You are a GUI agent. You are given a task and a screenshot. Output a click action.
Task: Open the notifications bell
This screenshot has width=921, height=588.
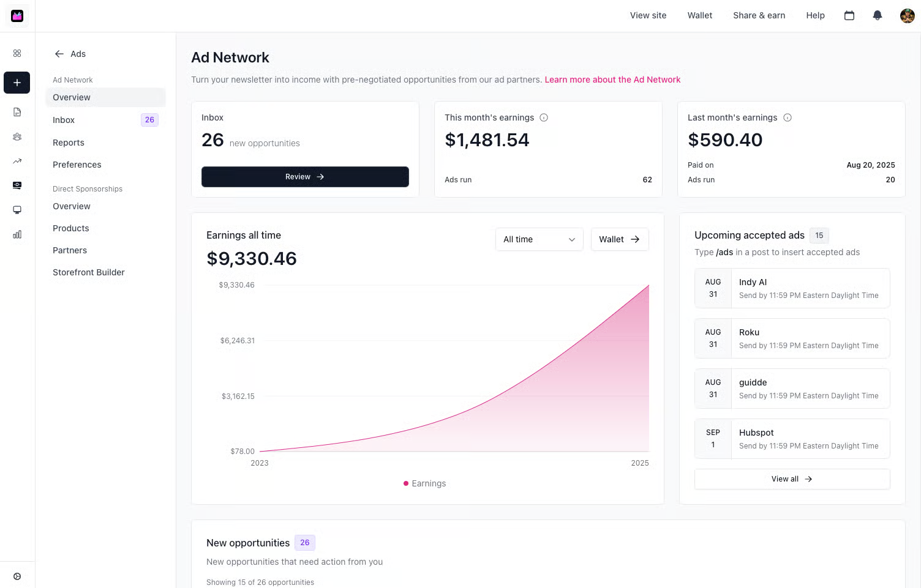click(877, 15)
